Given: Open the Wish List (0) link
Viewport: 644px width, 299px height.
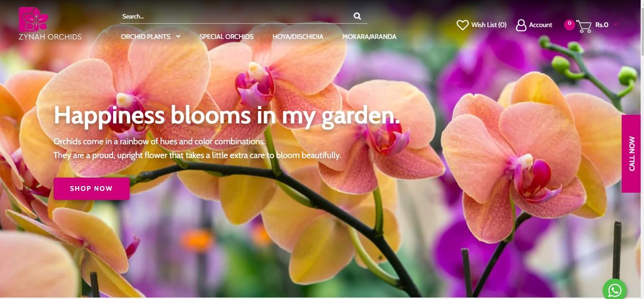Looking at the screenshot, I should [x=489, y=25].
